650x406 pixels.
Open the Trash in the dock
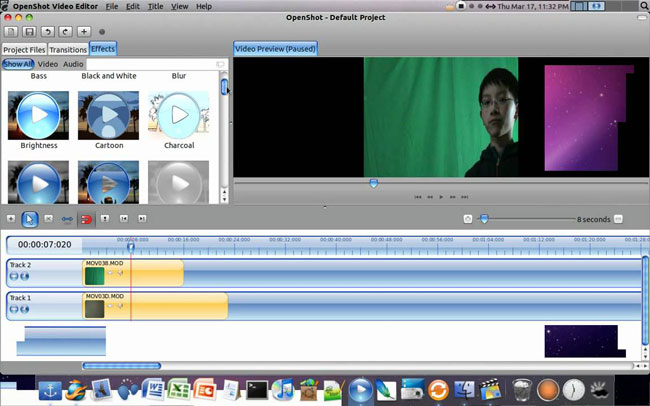pos(521,390)
